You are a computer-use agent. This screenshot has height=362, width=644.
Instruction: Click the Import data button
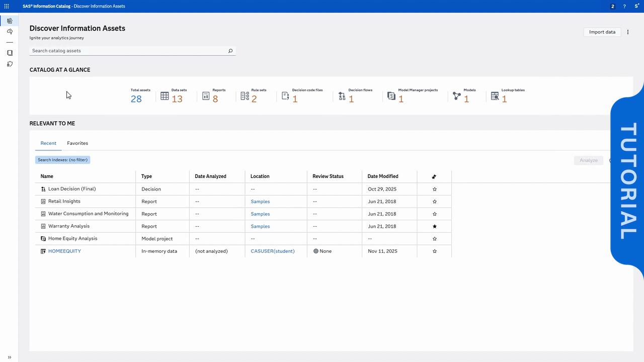[602, 32]
